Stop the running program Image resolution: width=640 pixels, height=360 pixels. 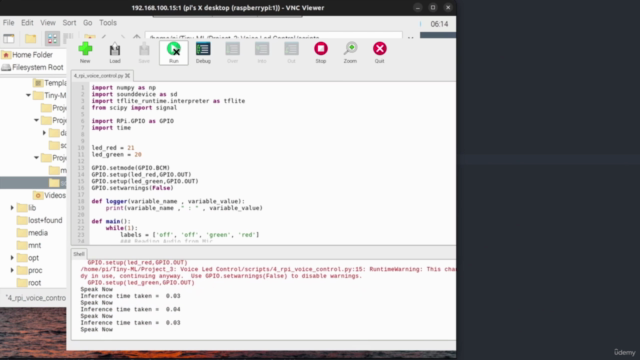click(x=320, y=53)
